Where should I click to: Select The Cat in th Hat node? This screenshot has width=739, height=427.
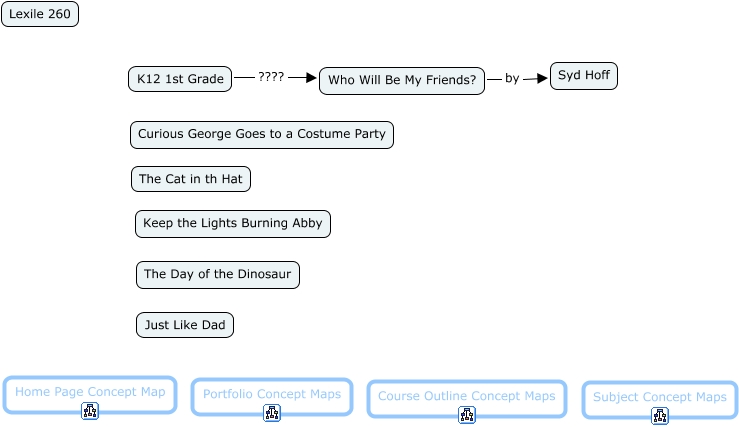coord(191,179)
